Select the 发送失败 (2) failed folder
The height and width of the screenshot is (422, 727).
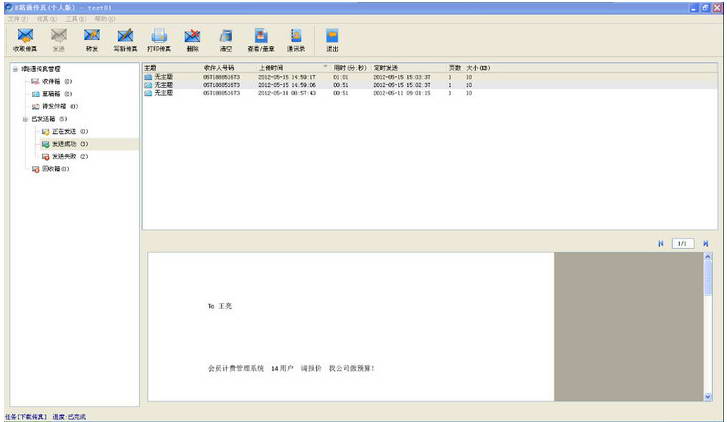[x=64, y=157]
